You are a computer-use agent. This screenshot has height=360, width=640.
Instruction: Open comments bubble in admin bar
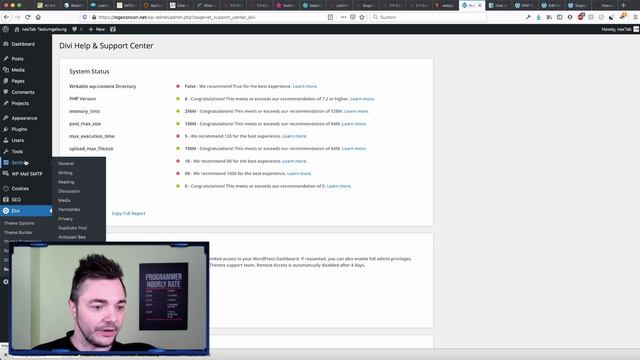[77, 29]
